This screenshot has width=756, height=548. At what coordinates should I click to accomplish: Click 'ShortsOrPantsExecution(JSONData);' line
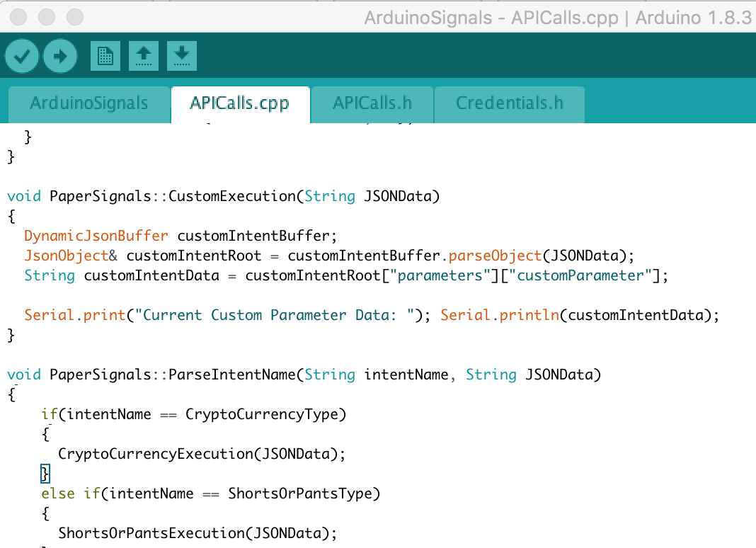[x=197, y=533]
